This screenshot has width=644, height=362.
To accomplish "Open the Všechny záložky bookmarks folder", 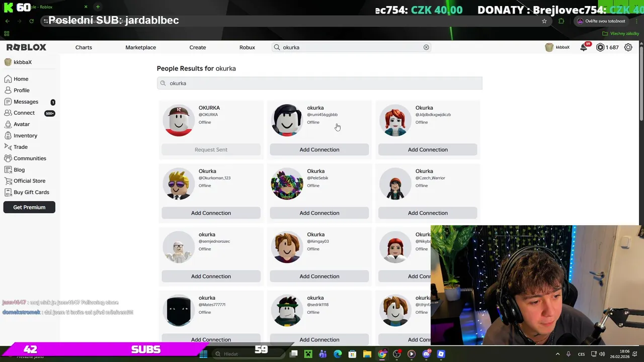I will (621, 34).
